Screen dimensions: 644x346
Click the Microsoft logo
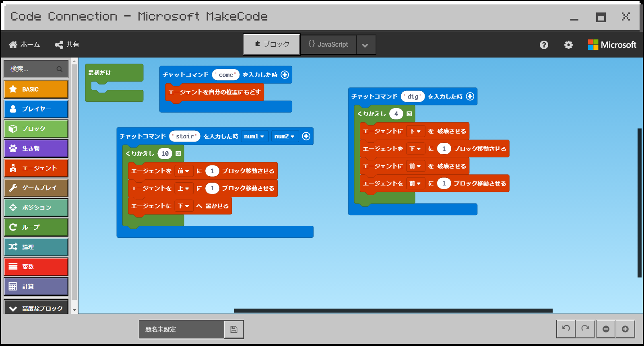point(612,45)
